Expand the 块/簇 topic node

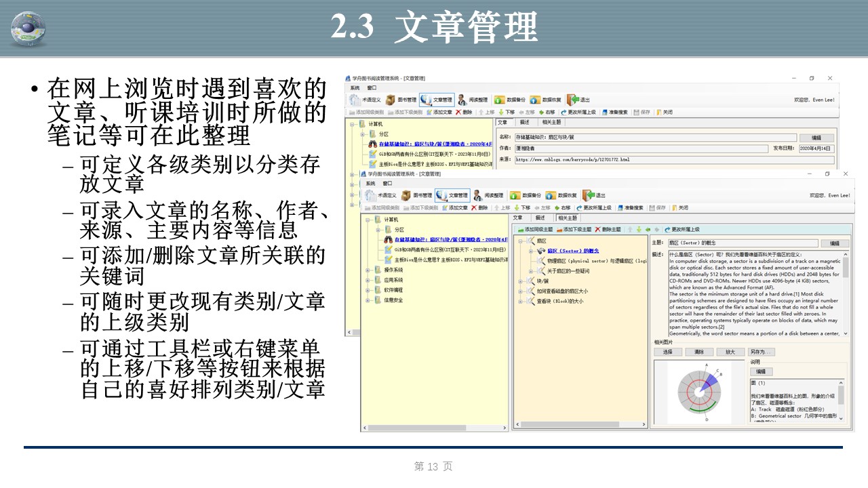pyautogui.click(x=521, y=281)
